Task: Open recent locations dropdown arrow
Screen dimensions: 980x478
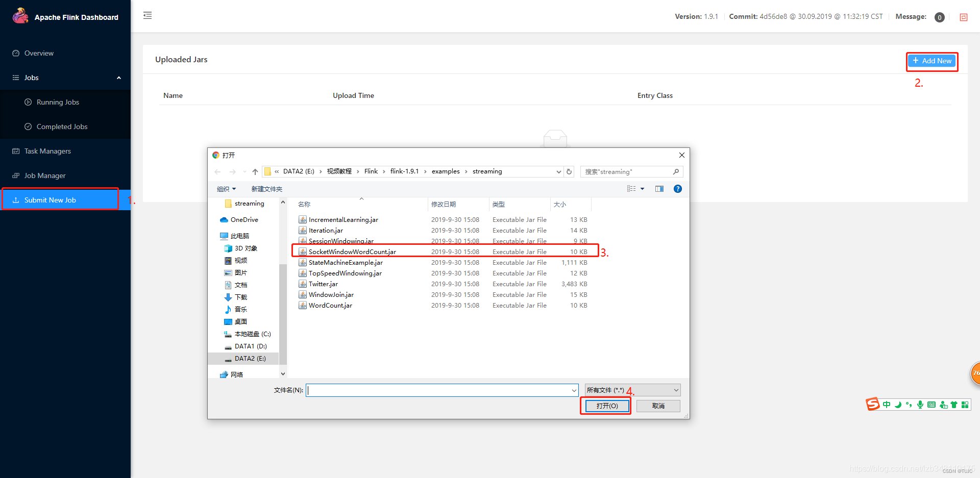Action: pos(244,172)
